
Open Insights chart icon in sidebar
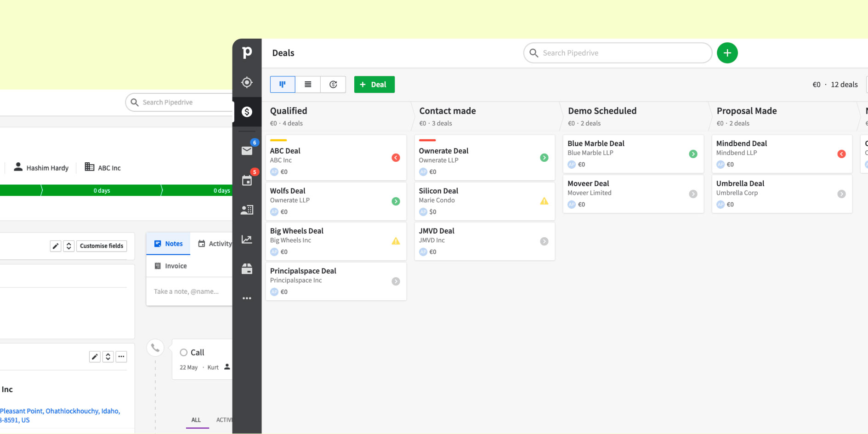[x=247, y=239]
